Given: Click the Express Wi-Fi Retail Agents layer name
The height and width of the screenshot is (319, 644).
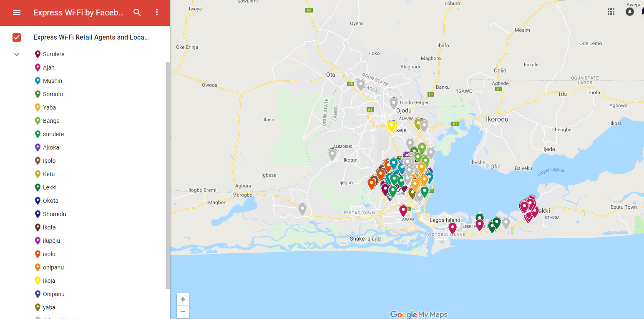Looking at the screenshot, I should [x=91, y=37].
